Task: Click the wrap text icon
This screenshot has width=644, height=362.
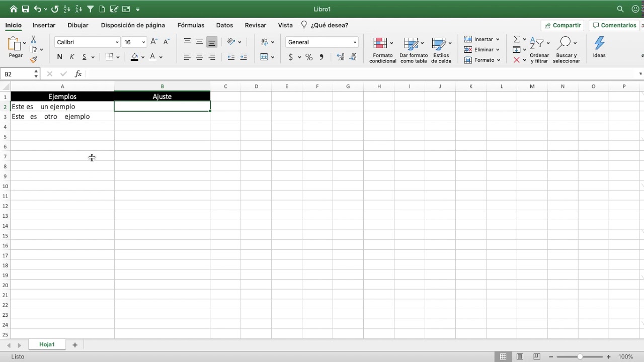Action: click(265, 42)
